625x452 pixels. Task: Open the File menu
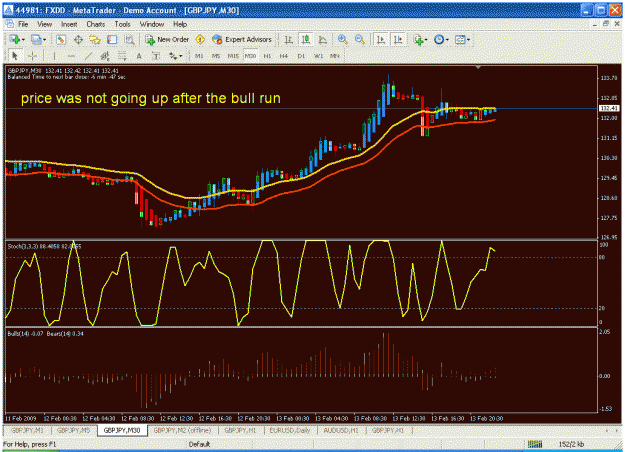pyautogui.click(x=23, y=24)
